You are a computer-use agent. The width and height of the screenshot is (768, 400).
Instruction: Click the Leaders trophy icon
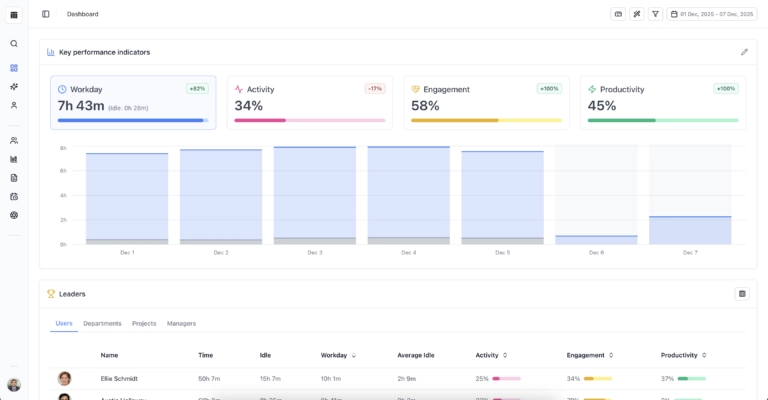coord(51,294)
